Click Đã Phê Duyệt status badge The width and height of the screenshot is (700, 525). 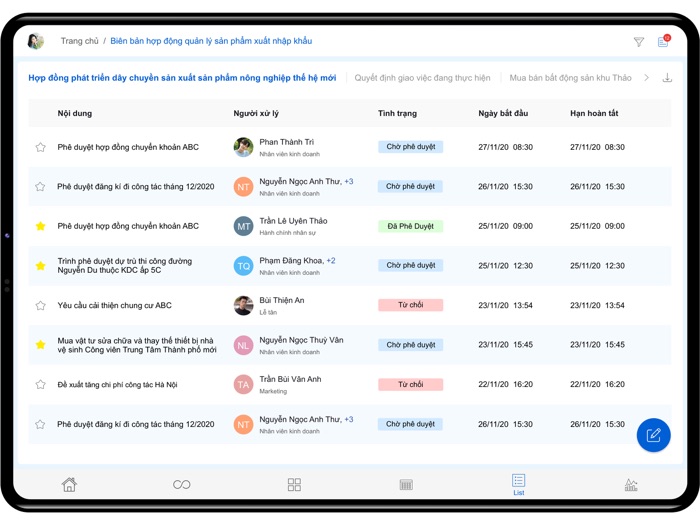coord(411,226)
